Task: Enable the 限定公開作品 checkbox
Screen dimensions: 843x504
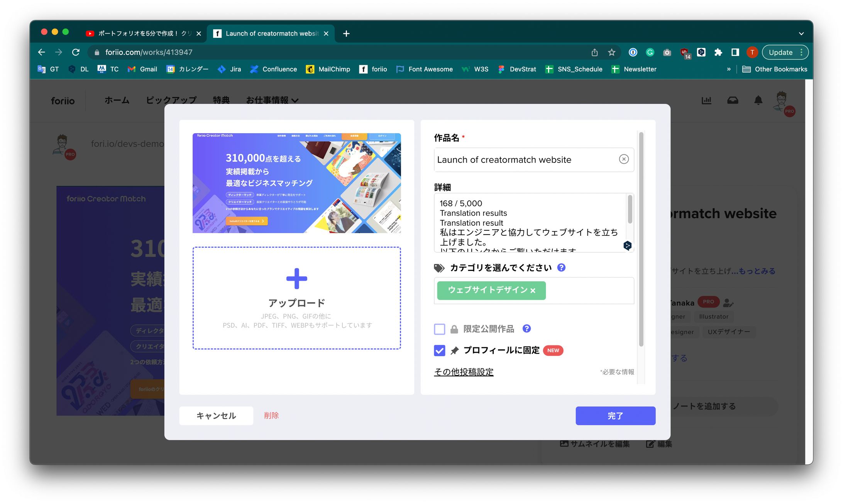Action: pos(439,329)
